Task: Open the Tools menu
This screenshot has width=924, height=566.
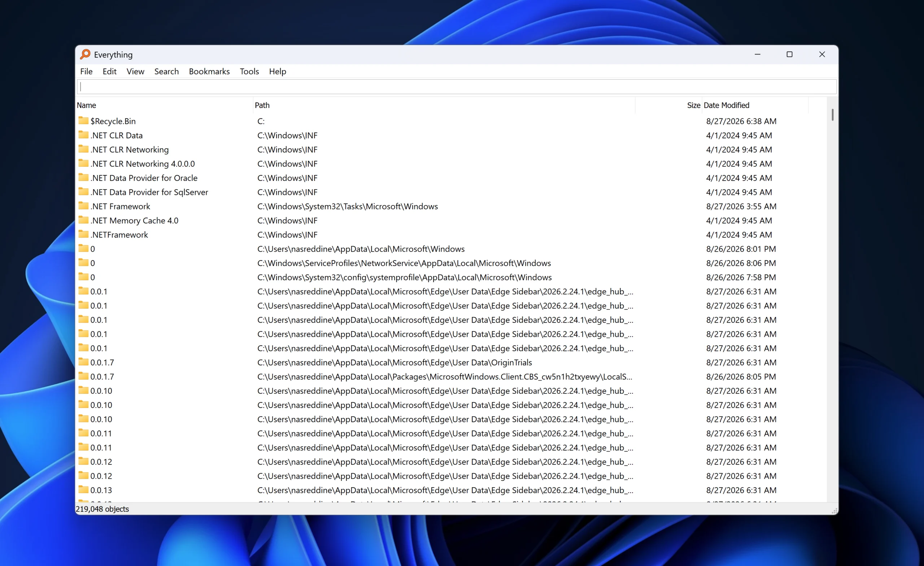Action: [x=249, y=71]
